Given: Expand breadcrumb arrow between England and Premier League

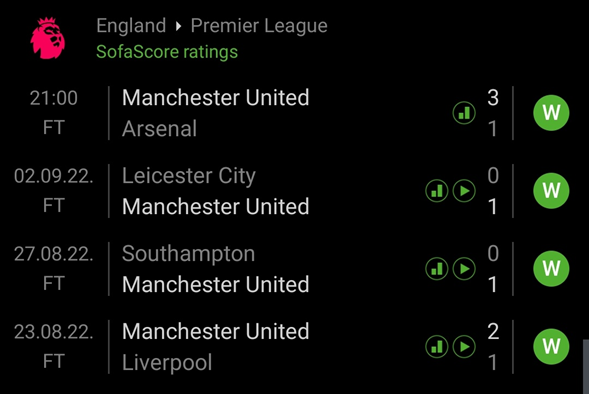Looking at the screenshot, I should [178, 26].
